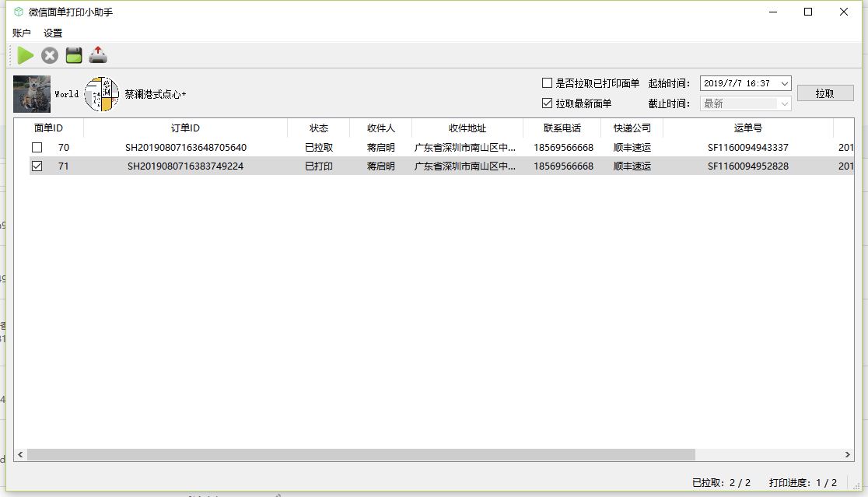
Task: Start printing with the green play icon
Action: pos(25,55)
